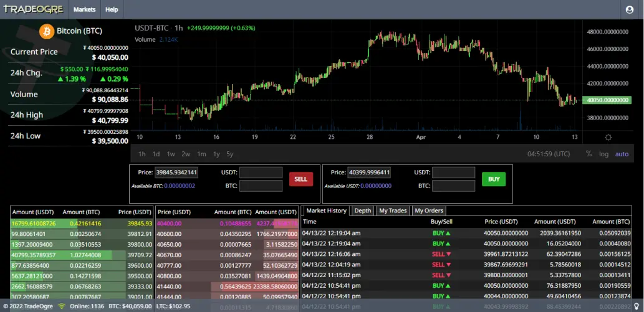Screen dimensions: 644x312
Task: Select the 1h chart interval
Action: point(142,154)
